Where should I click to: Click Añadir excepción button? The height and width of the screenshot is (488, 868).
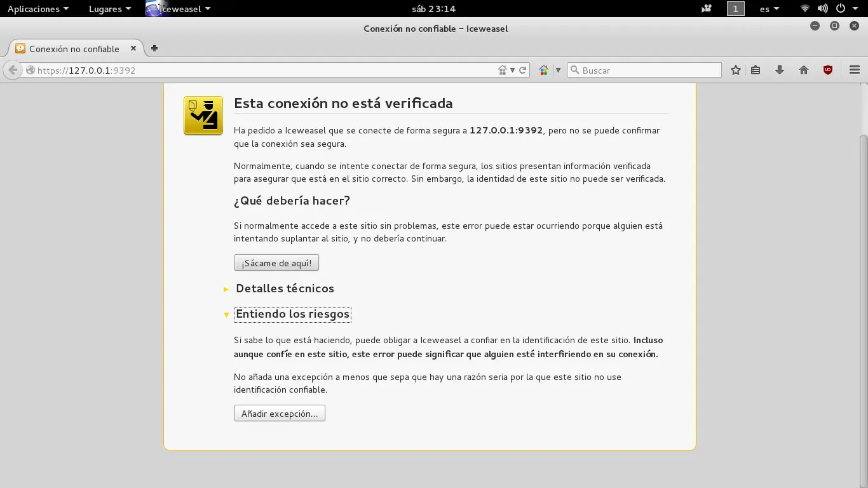click(x=280, y=414)
